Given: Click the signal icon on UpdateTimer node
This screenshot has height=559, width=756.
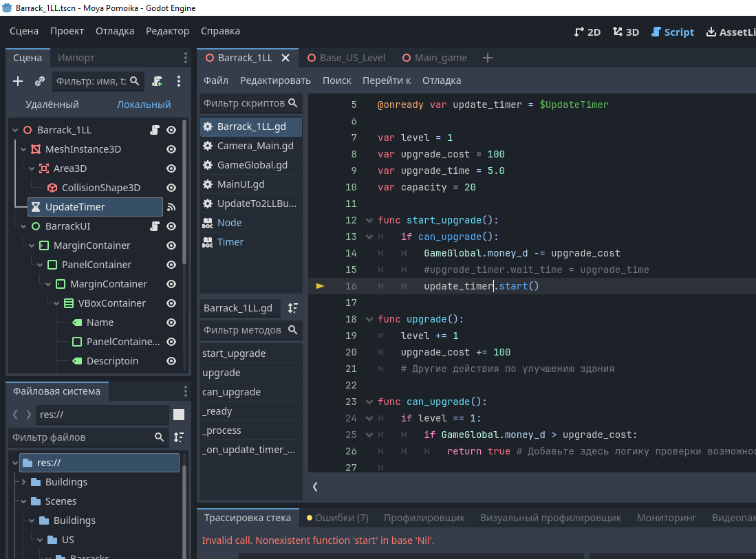Looking at the screenshot, I should pyautogui.click(x=171, y=207).
